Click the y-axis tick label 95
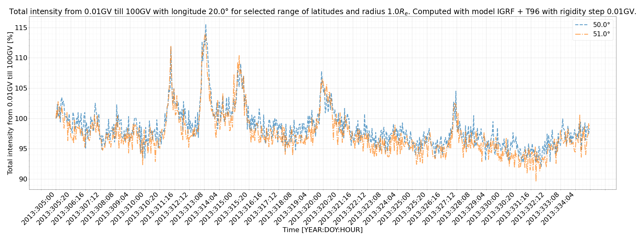The height and width of the screenshot is (241, 644). click(21, 149)
